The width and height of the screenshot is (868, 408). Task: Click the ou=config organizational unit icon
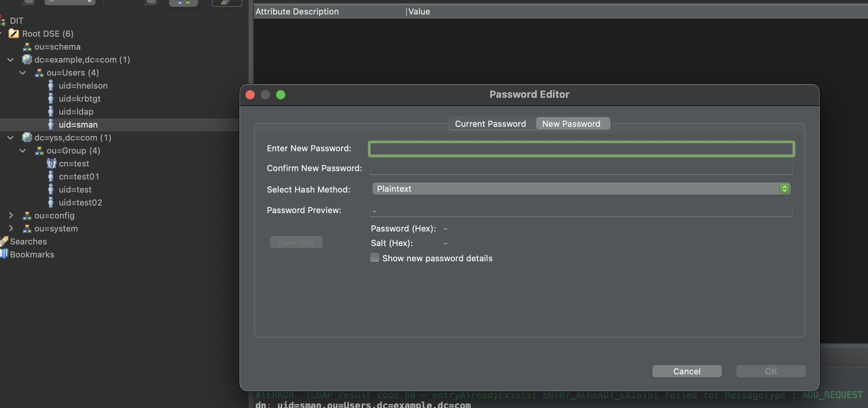pos(26,215)
